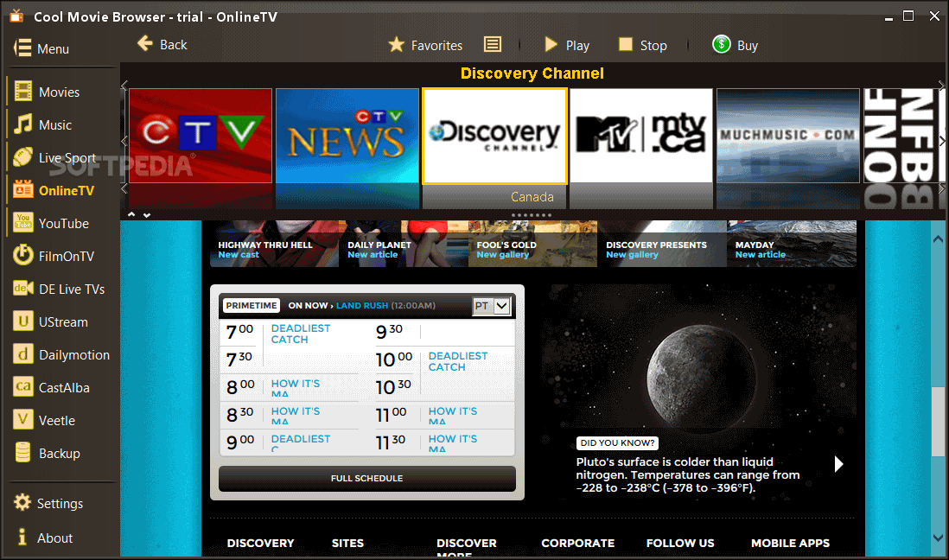949x560 pixels.
Task: Click the green Buy dollar icon
Action: (x=722, y=44)
